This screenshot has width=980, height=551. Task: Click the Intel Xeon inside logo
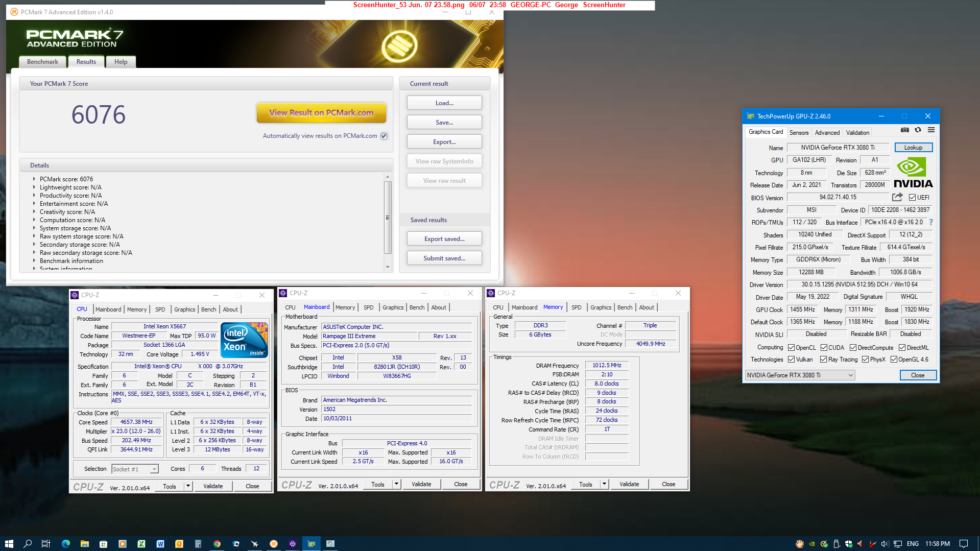pyautogui.click(x=244, y=340)
